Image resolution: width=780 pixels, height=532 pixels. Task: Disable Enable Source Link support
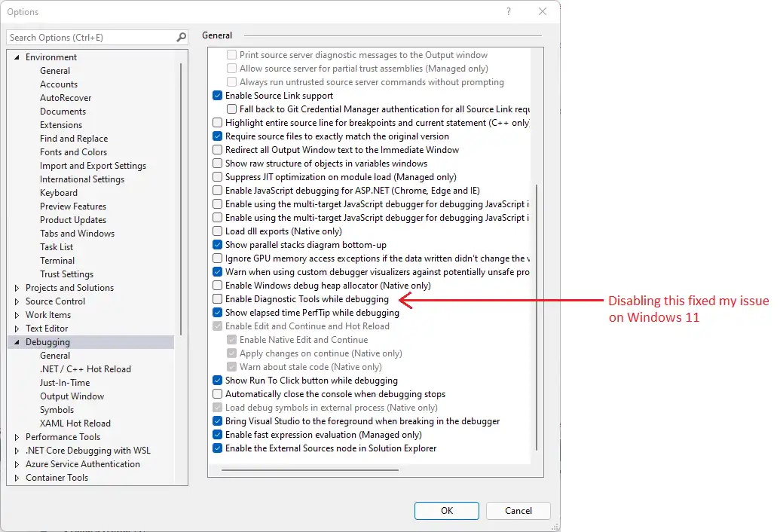tap(217, 96)
